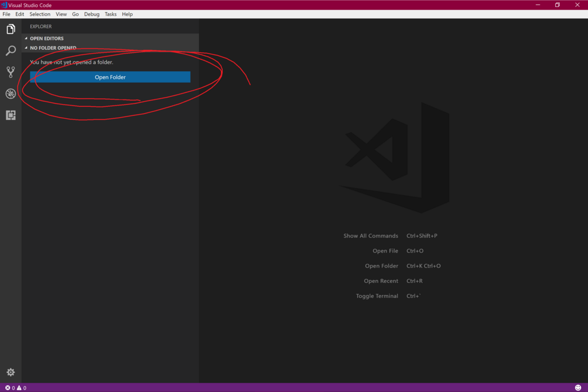Open the Search view icon
Viewport: 588px width, 392px height.
pyautogui.click(x=10, y=50)
